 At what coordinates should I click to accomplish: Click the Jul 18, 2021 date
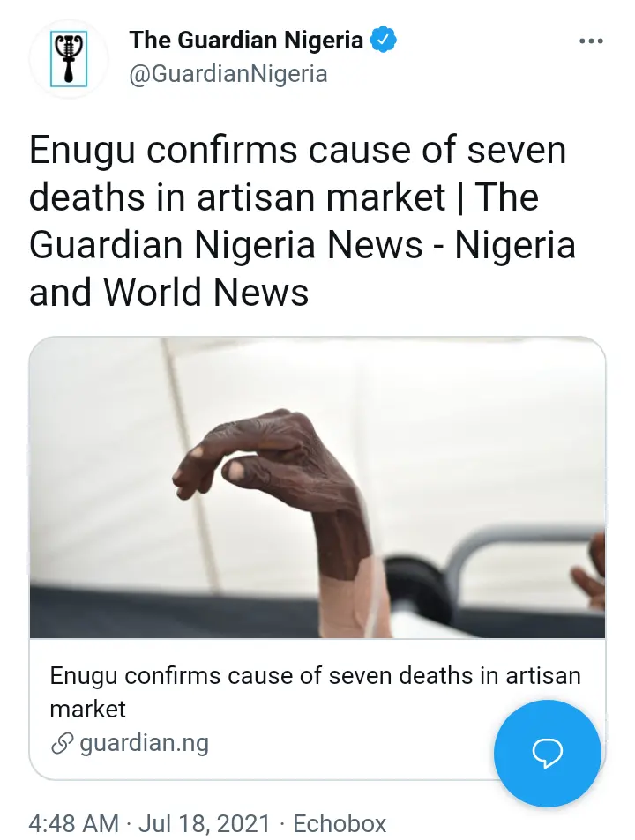coord(204,823)
